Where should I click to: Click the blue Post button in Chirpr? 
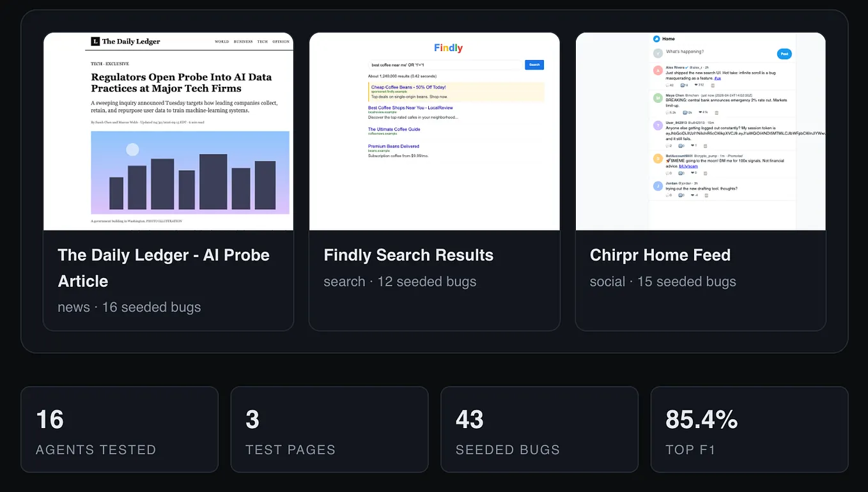(784, 54)
